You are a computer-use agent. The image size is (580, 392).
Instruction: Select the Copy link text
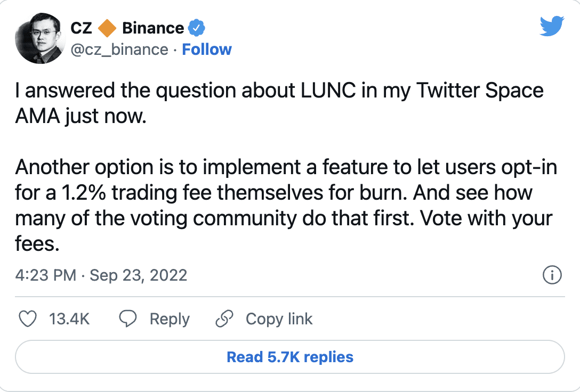[279, 319]
